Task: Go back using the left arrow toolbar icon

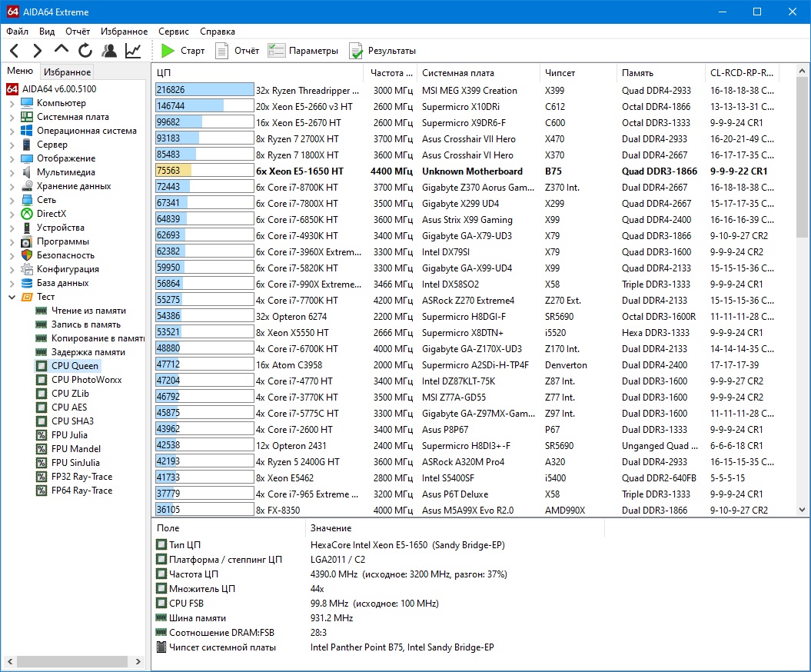Action: click(x=15, y=51)
